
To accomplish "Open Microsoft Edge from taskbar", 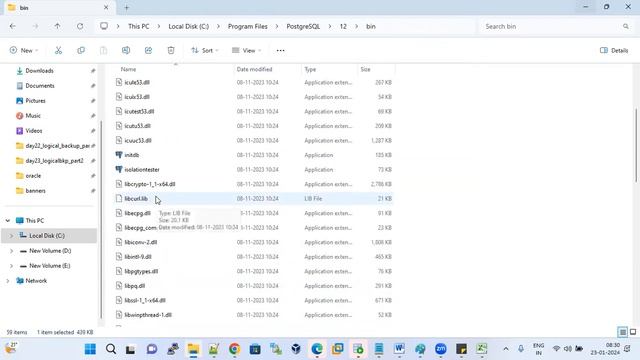I will (317, 349).
